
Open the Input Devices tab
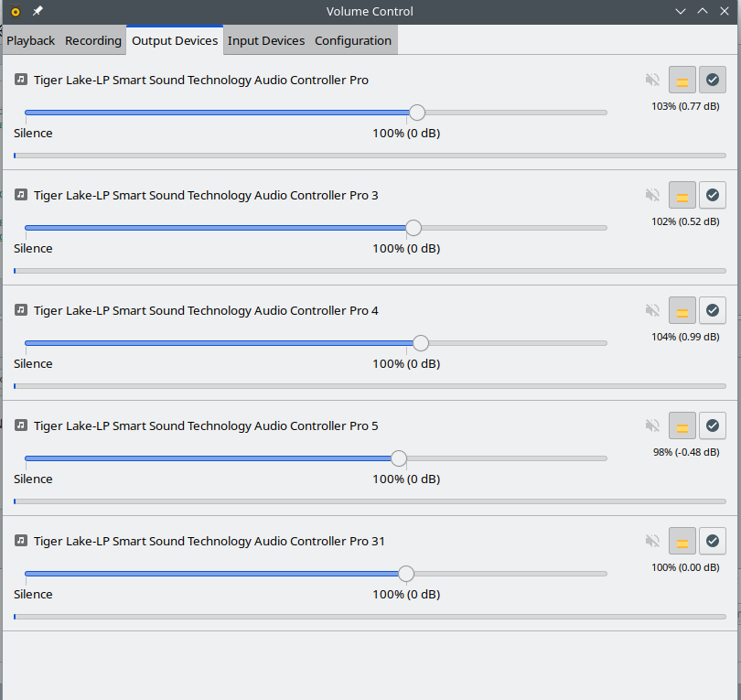click(x=266, y=40)
